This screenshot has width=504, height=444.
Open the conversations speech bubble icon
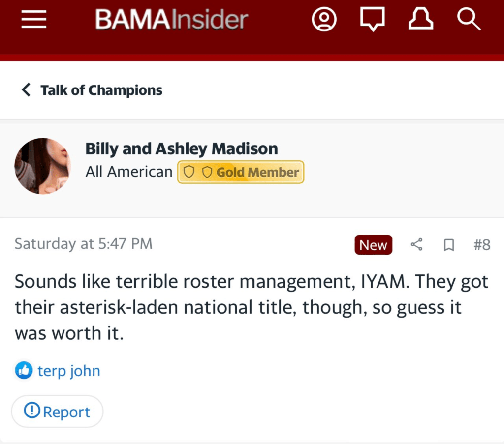pos(373,20)
